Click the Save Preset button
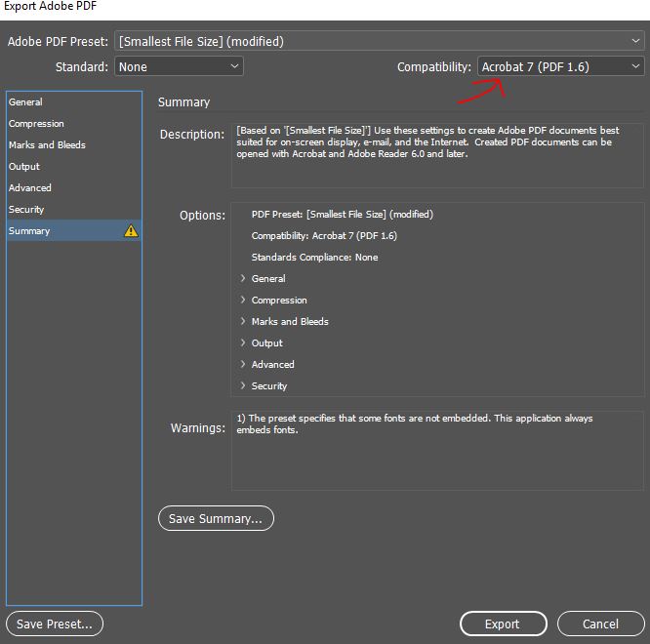Viewport: 650px width, 644px height. pos(55,624)
